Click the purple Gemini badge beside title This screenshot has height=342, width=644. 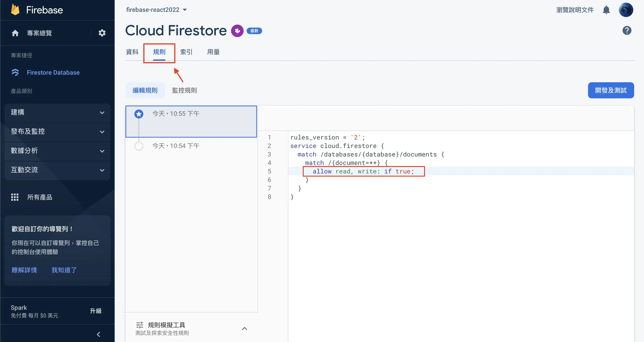point(237,31)
